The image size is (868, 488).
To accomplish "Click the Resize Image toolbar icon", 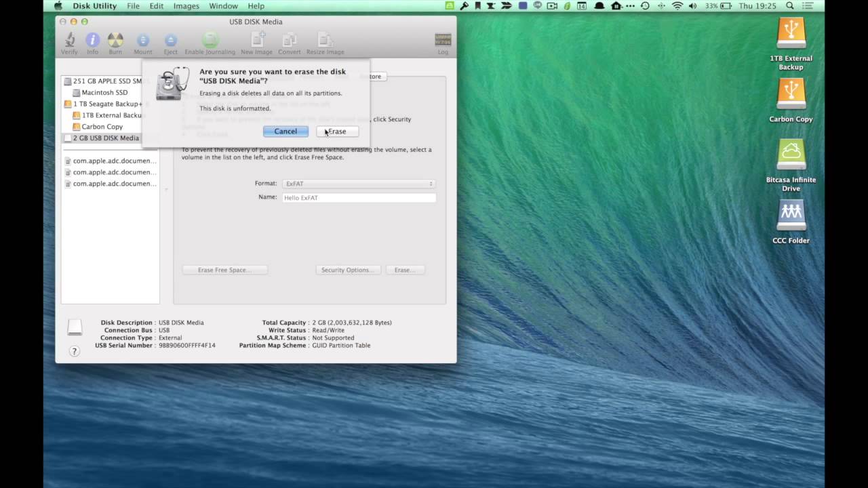I will click(325, 40).
